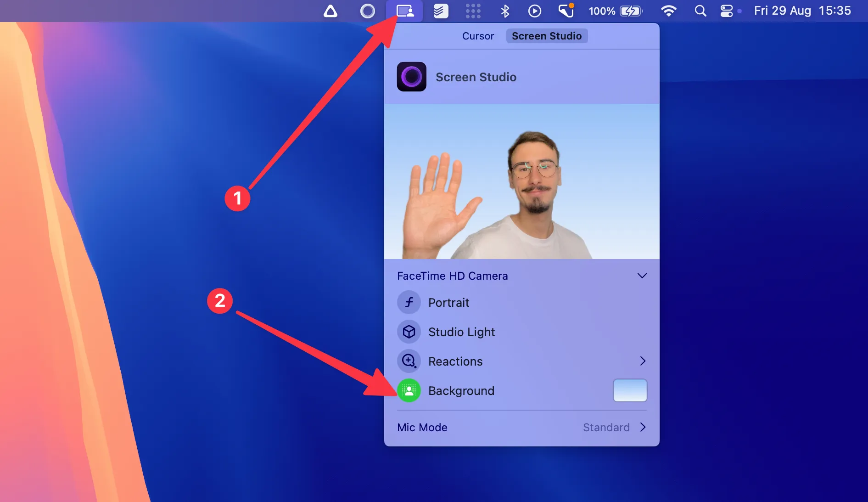
Task: Click the camera preview image
Action: pyautogui.click(x=521, y=181)
